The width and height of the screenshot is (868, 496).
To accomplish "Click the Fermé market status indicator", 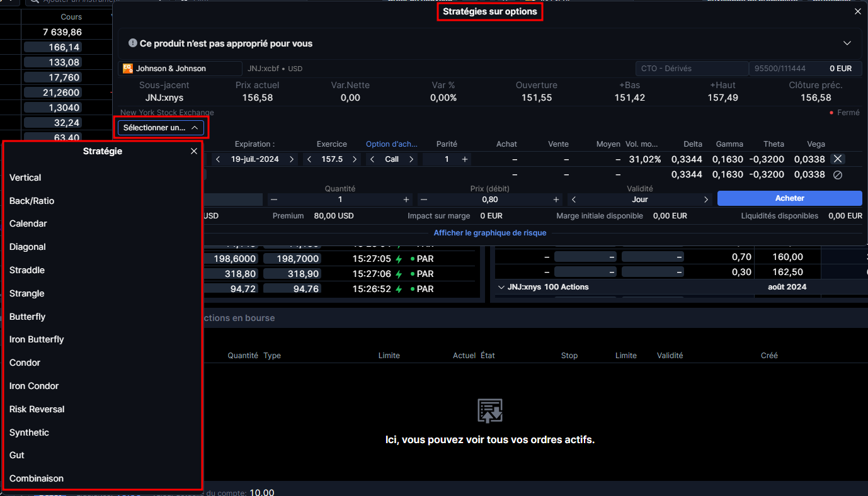I will [x=845, y=113].
